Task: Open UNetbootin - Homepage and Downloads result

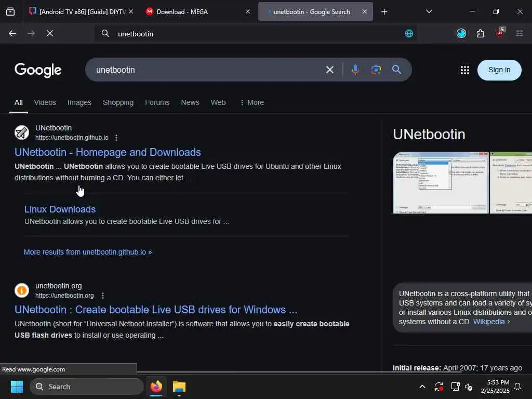Action: coord(108,152)
